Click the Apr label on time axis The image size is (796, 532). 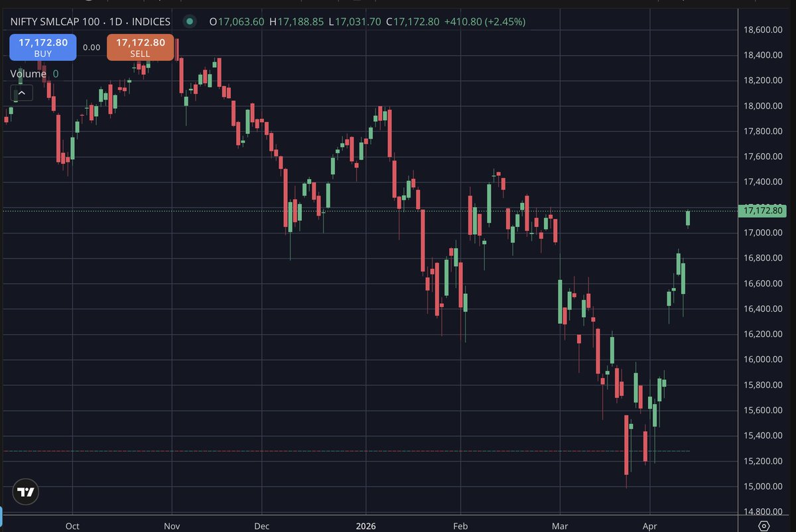(649, 526)
